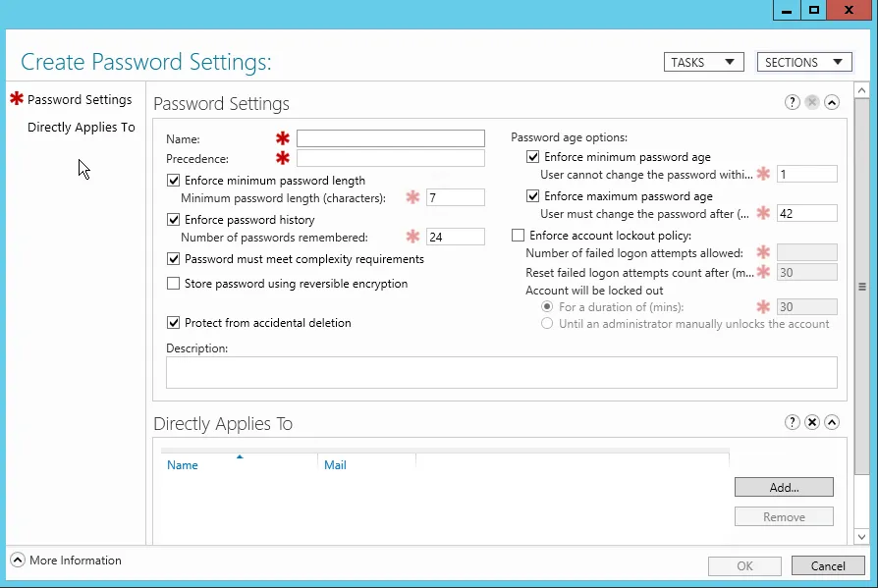Click the scroll up arrow
The image size is (878, 588).
coord(861,89)
